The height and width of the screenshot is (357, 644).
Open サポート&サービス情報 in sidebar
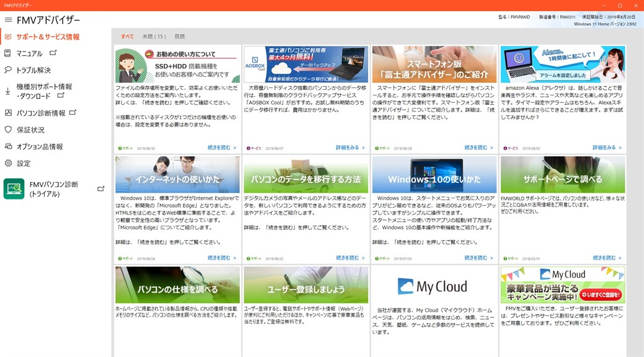[48, 37]
